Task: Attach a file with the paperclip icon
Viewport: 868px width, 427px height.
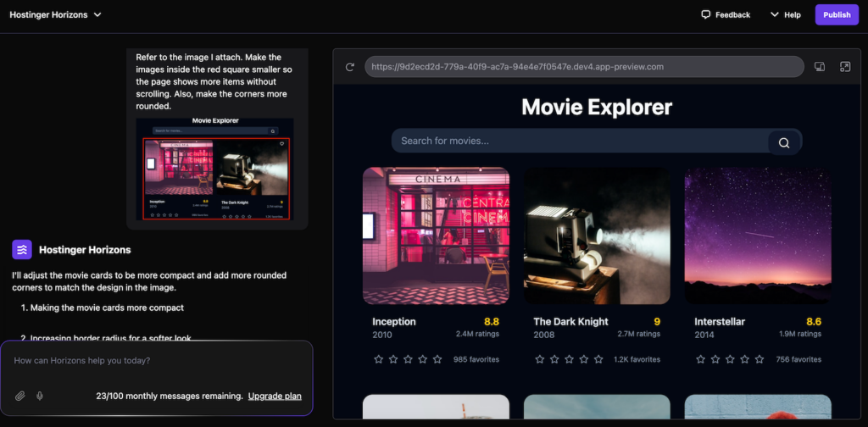Action: (20, 396)
